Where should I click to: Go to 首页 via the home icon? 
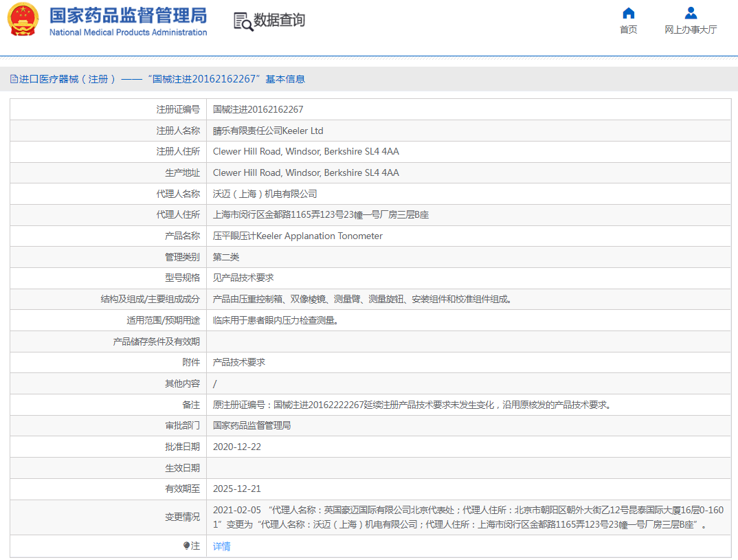(628, 12)
